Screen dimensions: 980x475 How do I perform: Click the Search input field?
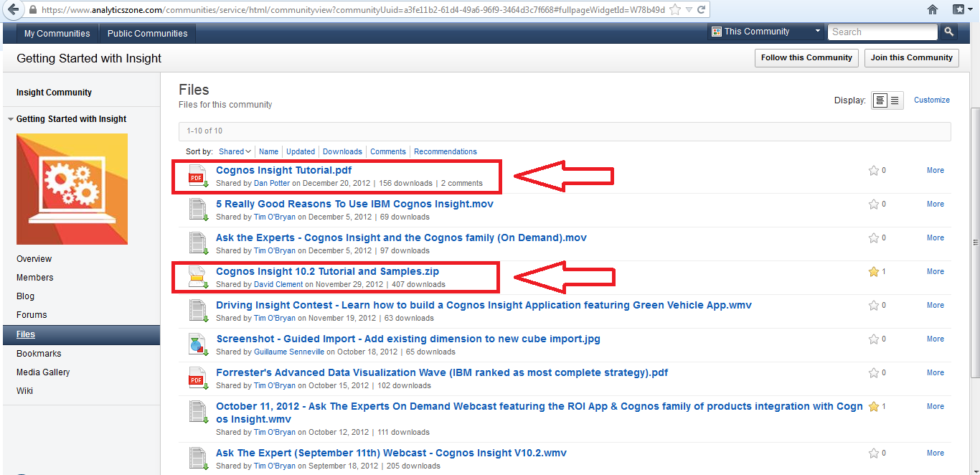tap(883, 32)
